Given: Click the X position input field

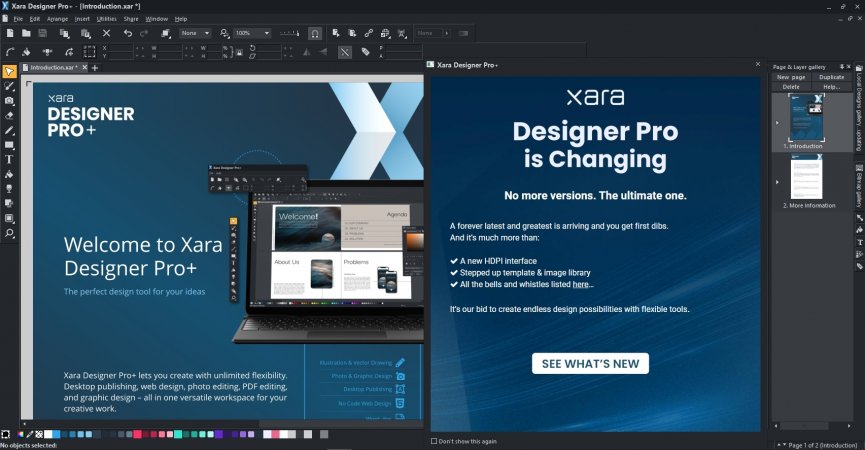Looking at the screenshot, I should pos(121,48).
